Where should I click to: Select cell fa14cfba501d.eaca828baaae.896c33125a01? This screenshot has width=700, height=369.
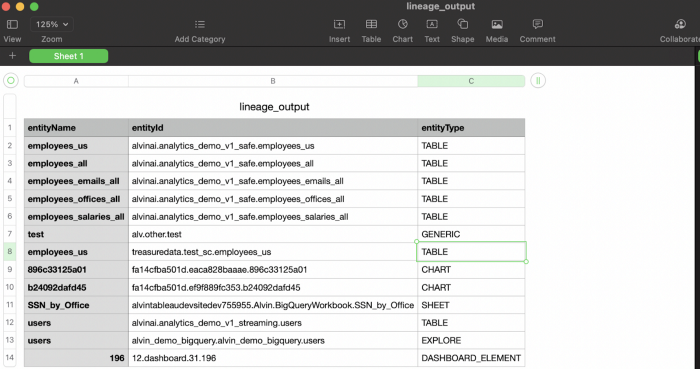pos(273,269)
